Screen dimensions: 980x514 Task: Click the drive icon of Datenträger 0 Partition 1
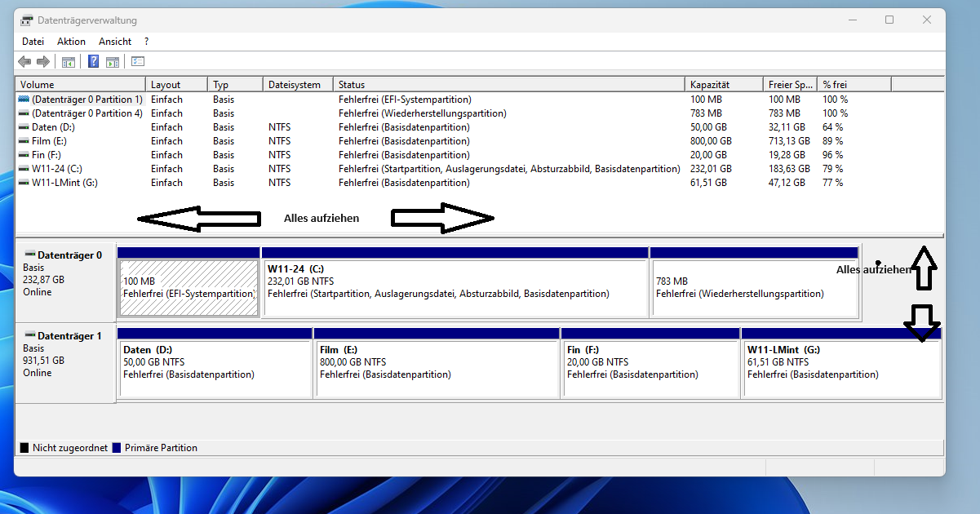click(24, 100)
